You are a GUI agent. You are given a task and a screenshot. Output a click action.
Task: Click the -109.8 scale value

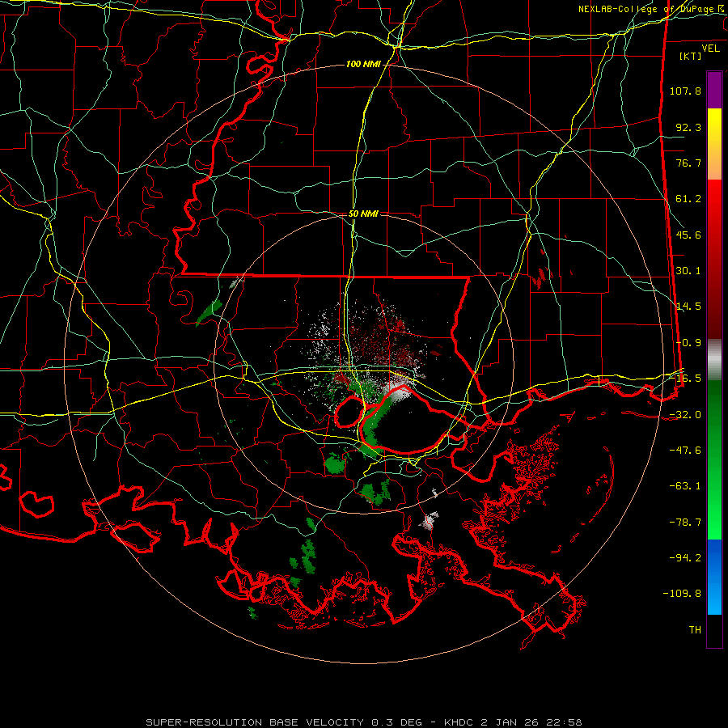(682, 594)
